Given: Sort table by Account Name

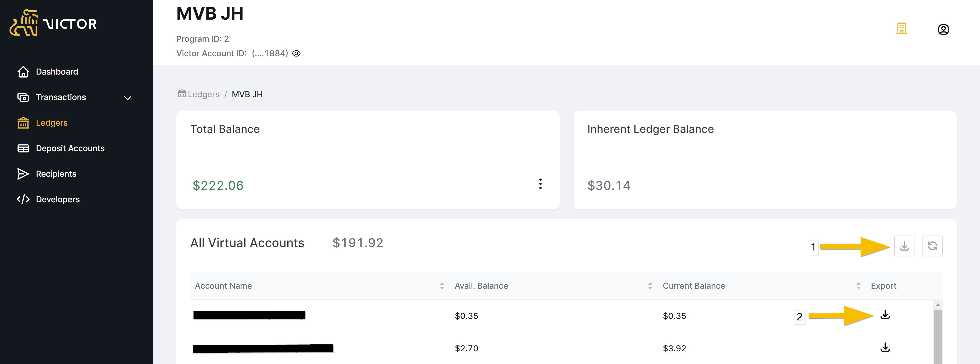Looking at the screenshot, I should click(x=442, y=286).
